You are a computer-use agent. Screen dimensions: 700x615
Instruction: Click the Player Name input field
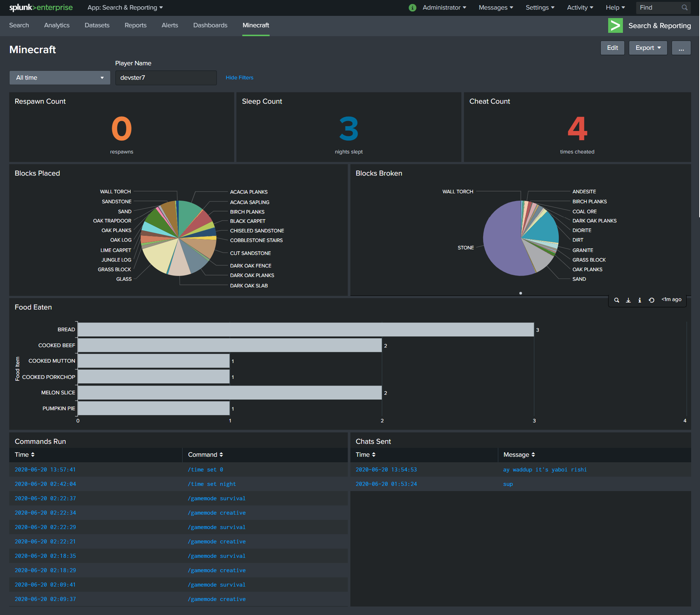(166, 78)
